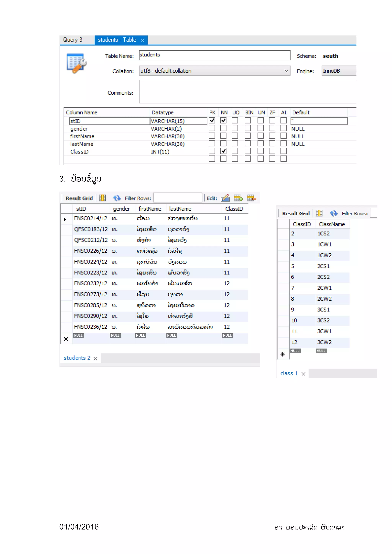Image resolution: width=392 pixels, height=554 pixels.
Task: Click the current row arrow indicator for FNSC0214/12
Action: 65,219
